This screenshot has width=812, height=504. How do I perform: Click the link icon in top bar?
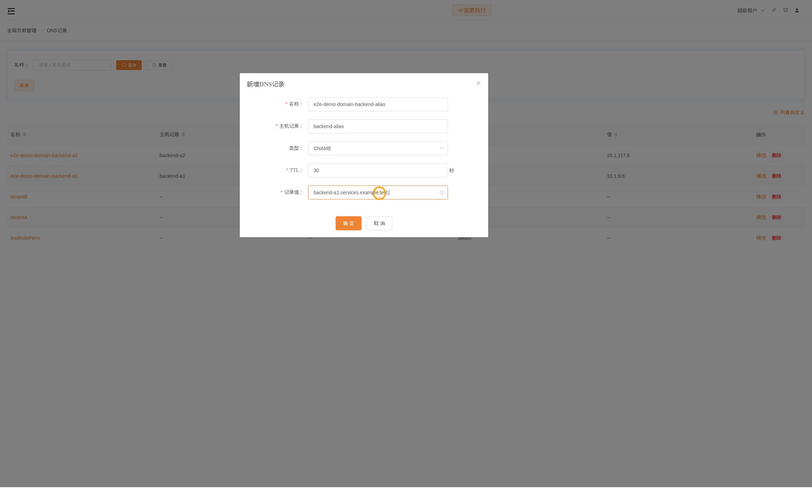774,10
